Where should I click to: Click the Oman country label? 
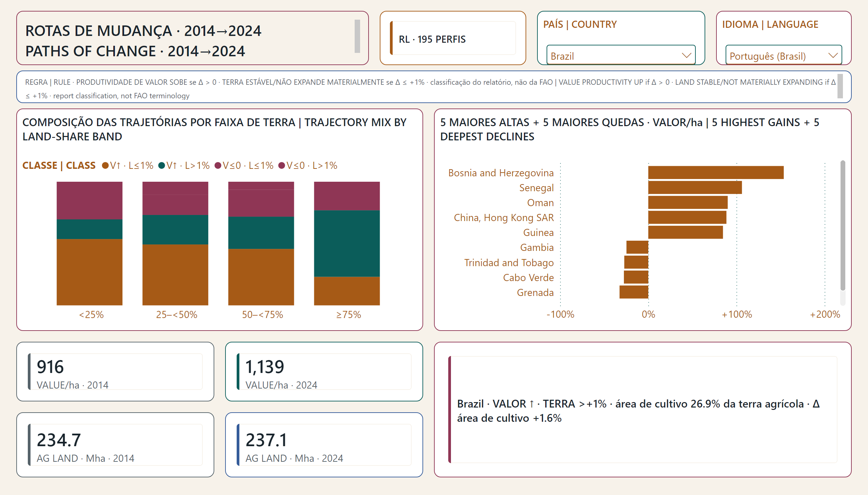[540, 203]
